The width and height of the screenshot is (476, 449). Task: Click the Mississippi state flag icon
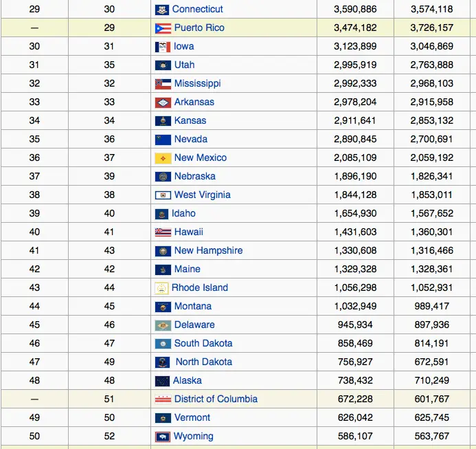[x=163, y=84]
